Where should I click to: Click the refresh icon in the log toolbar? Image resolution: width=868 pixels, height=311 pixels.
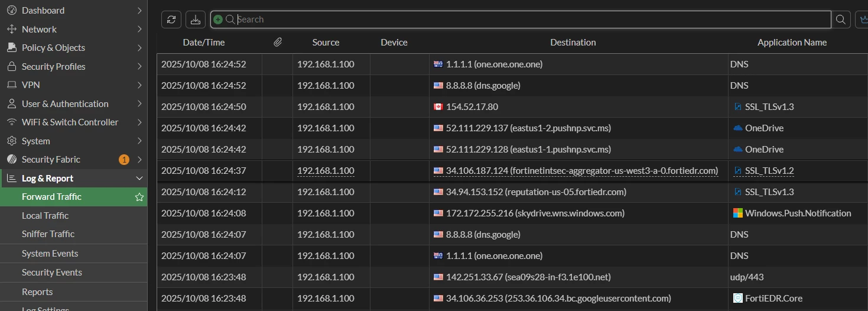(x=171, y=20)
